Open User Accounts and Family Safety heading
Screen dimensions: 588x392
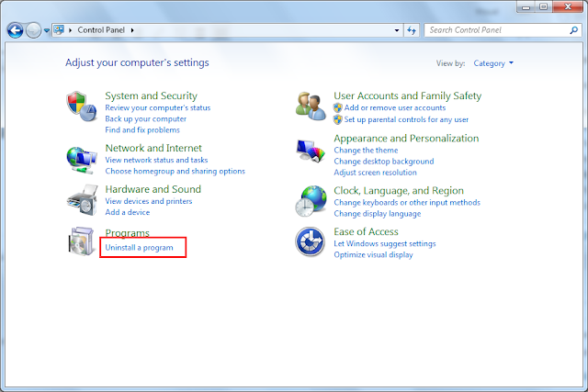(408, 96)
